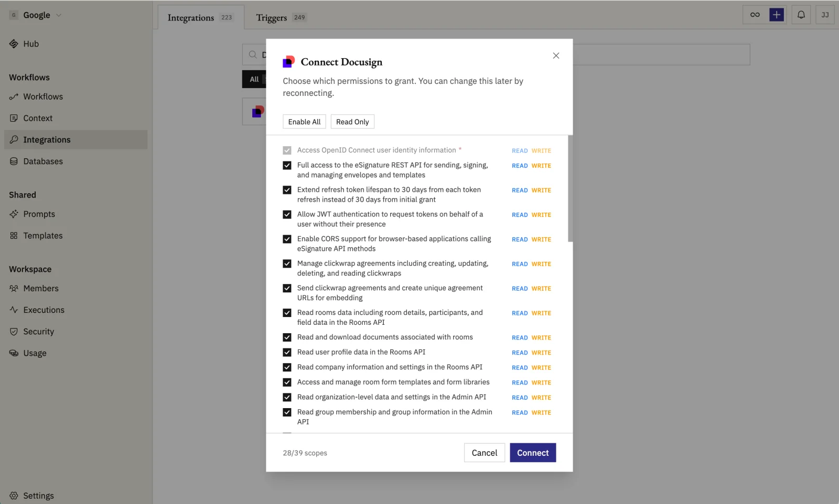Click the Integrations key icon

tap(14, 140)
